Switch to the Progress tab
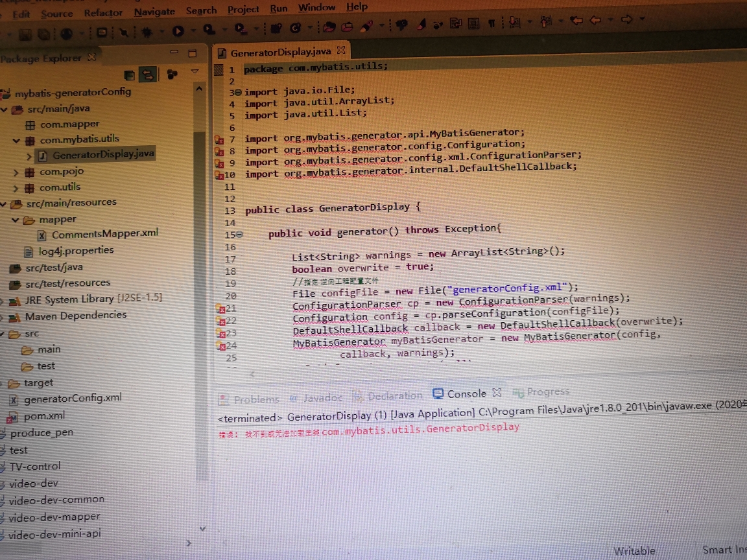 coord(541,392)
